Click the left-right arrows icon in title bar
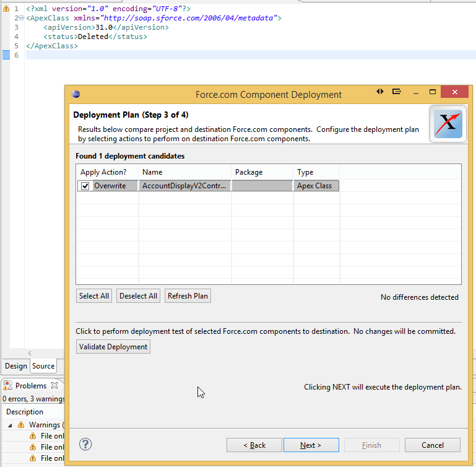The image size is (476, 467). click(x=380, y=92)
